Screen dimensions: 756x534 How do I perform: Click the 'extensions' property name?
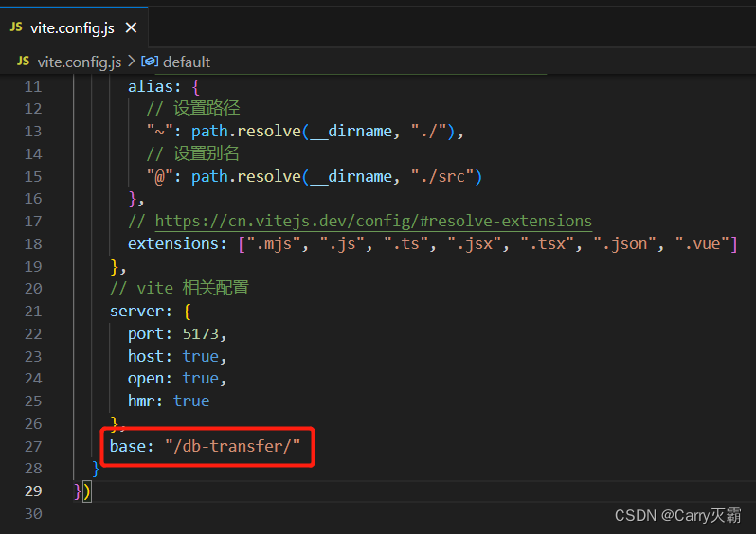pyautogui.click(x=173, y=244)
